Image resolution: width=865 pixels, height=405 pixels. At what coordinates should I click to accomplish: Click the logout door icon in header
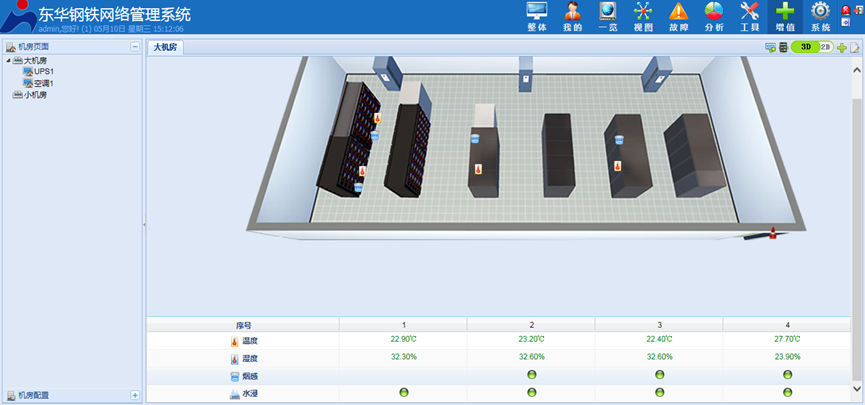tap(857, 9)
